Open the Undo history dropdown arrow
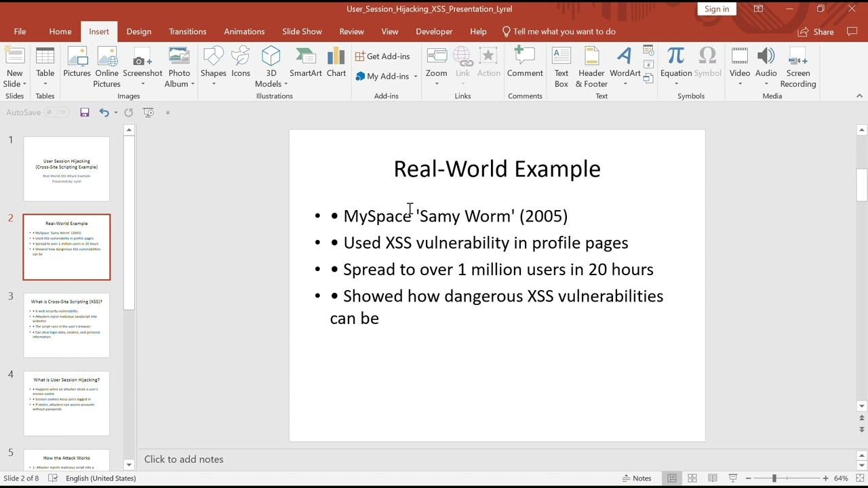Viewport: 868px width, 488px height. click(x=115, y=113)
